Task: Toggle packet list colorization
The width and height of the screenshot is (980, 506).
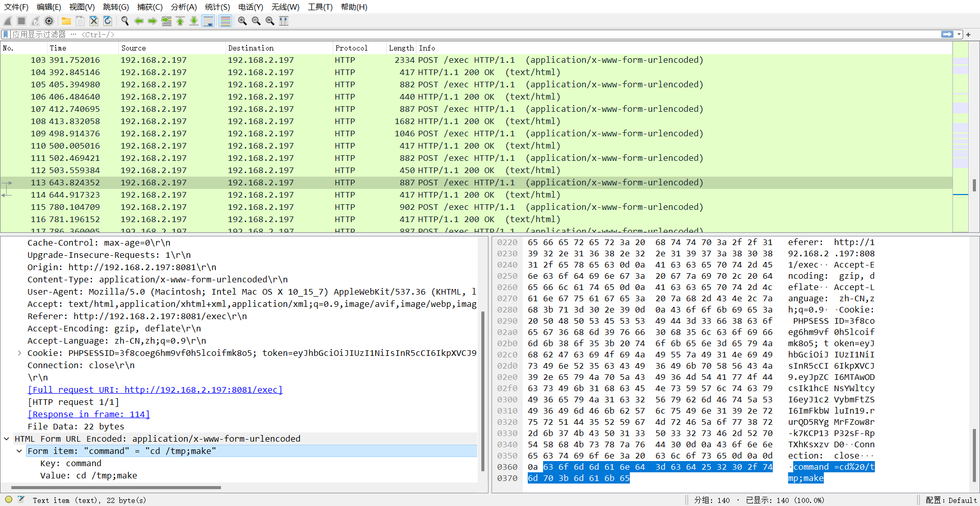Action: tap(225, 21)
